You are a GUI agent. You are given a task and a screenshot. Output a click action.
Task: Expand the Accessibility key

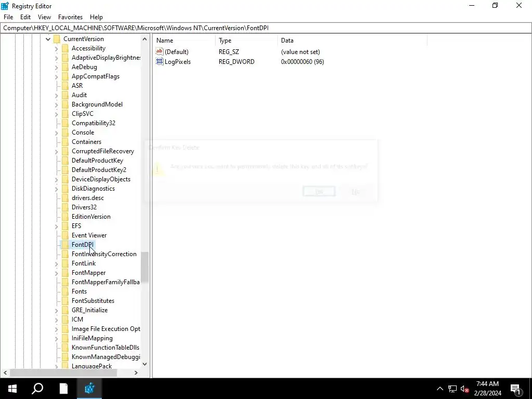coord(56,48)
